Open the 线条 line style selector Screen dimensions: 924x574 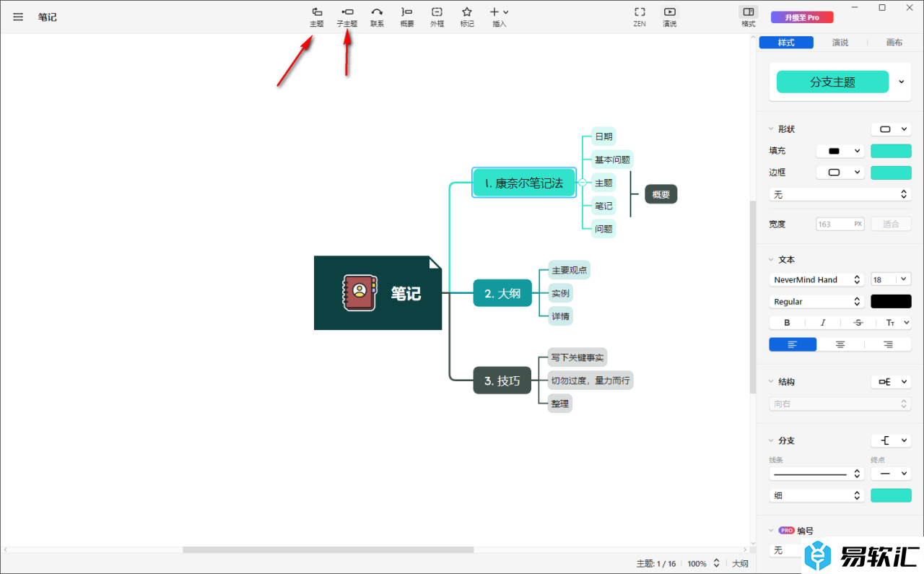coord(816,474)
